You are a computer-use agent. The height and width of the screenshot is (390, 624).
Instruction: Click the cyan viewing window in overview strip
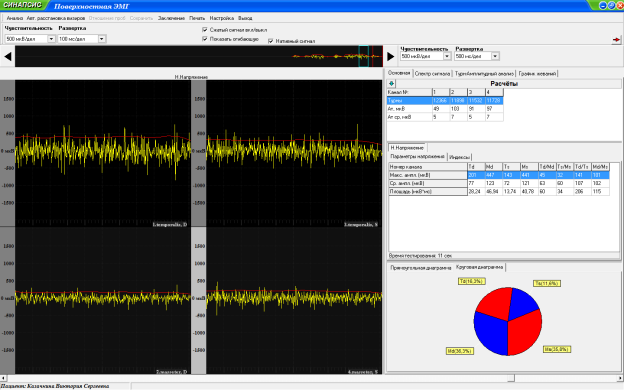coord(363,56)
